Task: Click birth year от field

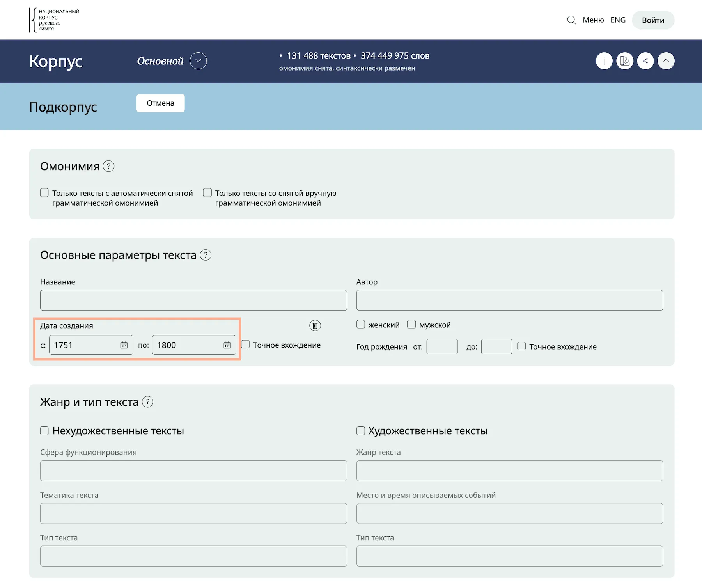Action: (x=442, y=346)
